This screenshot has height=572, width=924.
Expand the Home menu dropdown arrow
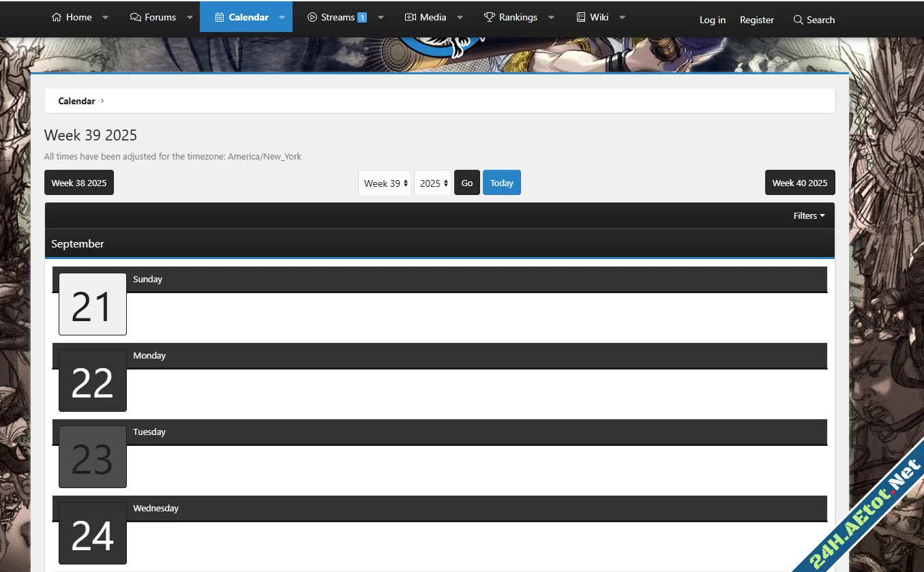[x=105, y=17]
